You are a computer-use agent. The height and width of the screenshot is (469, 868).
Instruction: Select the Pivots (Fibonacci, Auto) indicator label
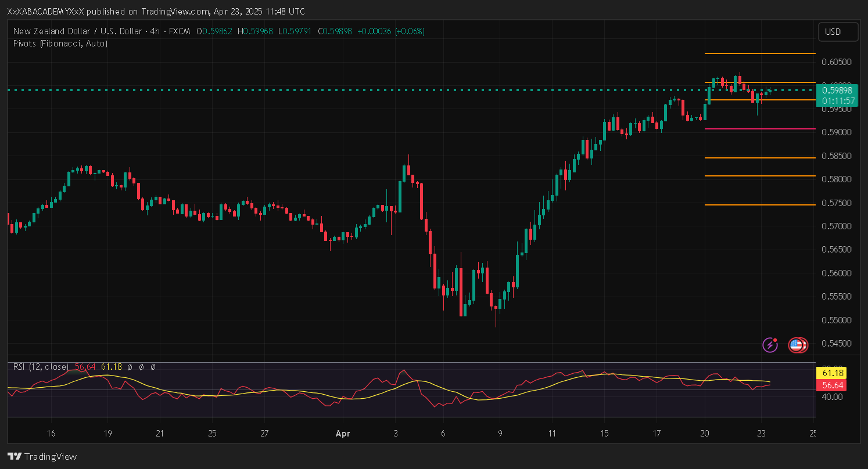coord(60,44)
